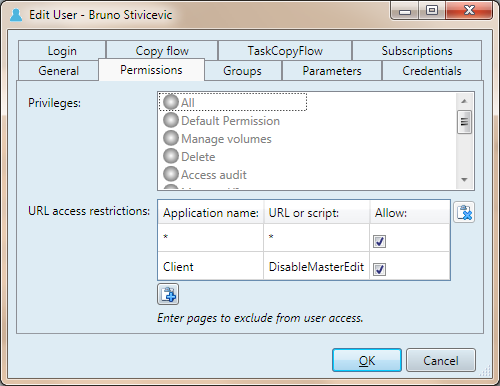500x386 pixels.
Task: Toggle the Delete privilege
Action: tap(171, 156)
